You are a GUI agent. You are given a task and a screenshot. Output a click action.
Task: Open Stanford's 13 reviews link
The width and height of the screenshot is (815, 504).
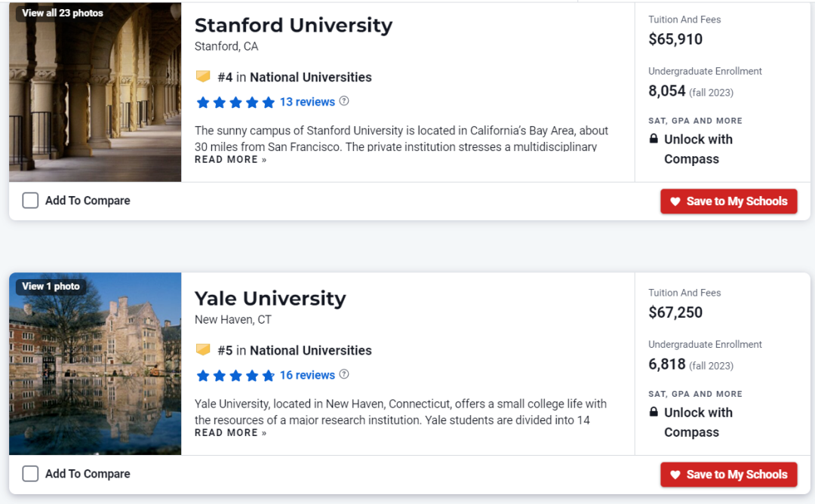pyautogui.click(x=307, y=102)
